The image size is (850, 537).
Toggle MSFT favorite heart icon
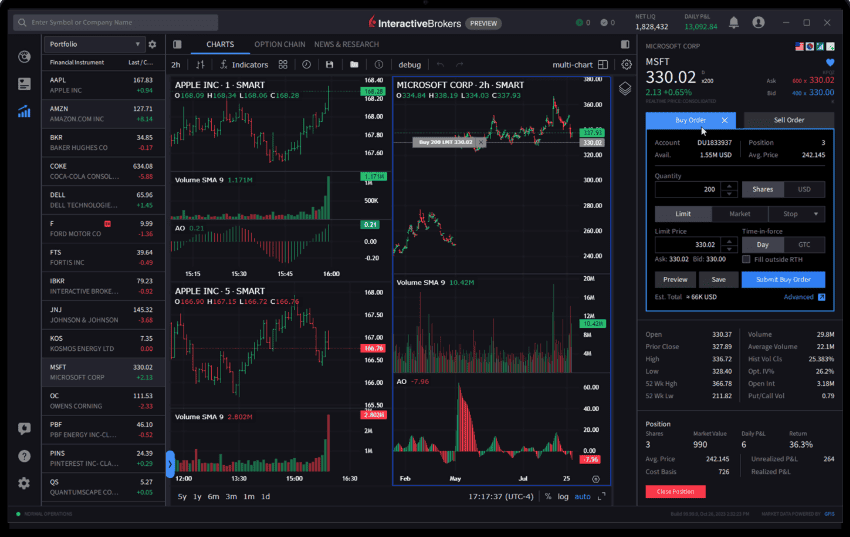(830, 63)
